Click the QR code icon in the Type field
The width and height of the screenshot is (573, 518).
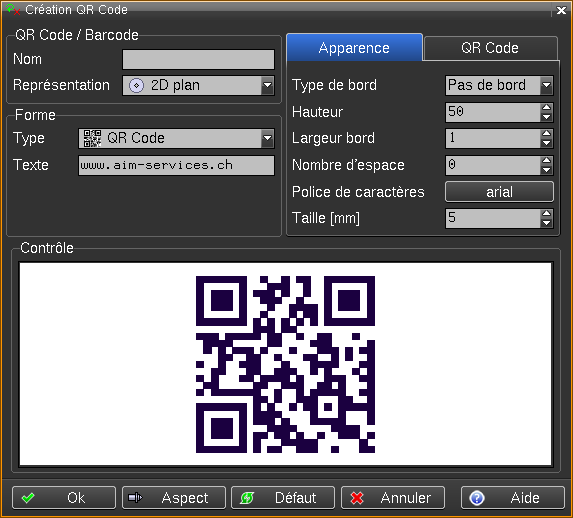pyautogui.click(x=92, y=138)
